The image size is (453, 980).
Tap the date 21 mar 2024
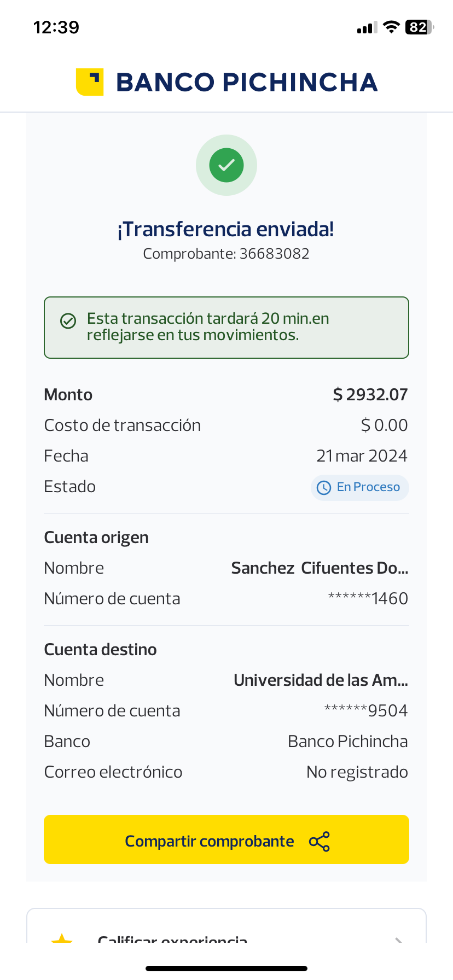tap(362, 456)
